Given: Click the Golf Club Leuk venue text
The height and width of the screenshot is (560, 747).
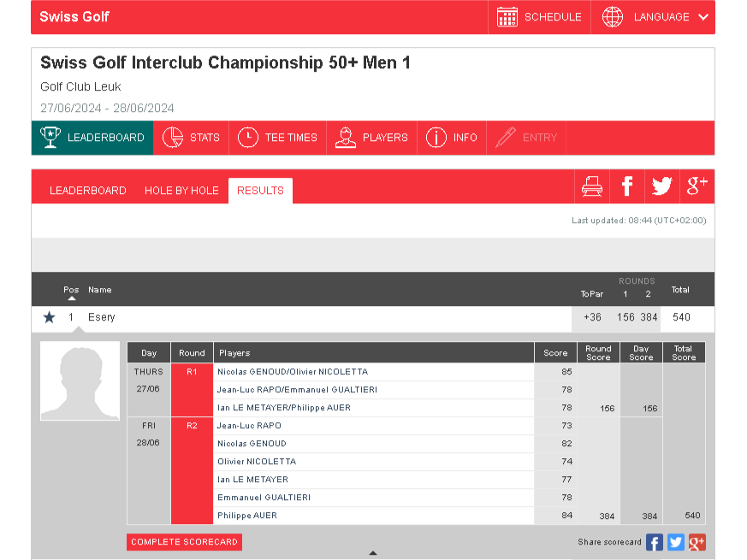Looking at the screenshot, I should pos(80,86).
